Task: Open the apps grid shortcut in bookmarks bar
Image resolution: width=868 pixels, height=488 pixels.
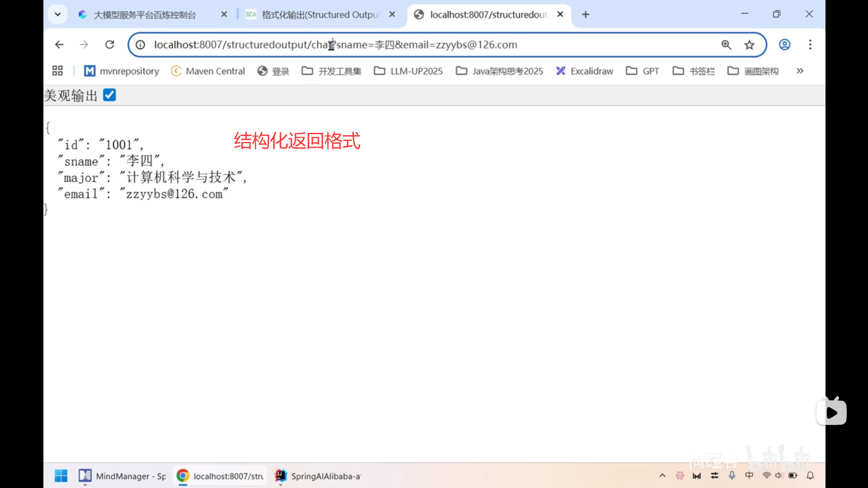Action: point(57,71)
